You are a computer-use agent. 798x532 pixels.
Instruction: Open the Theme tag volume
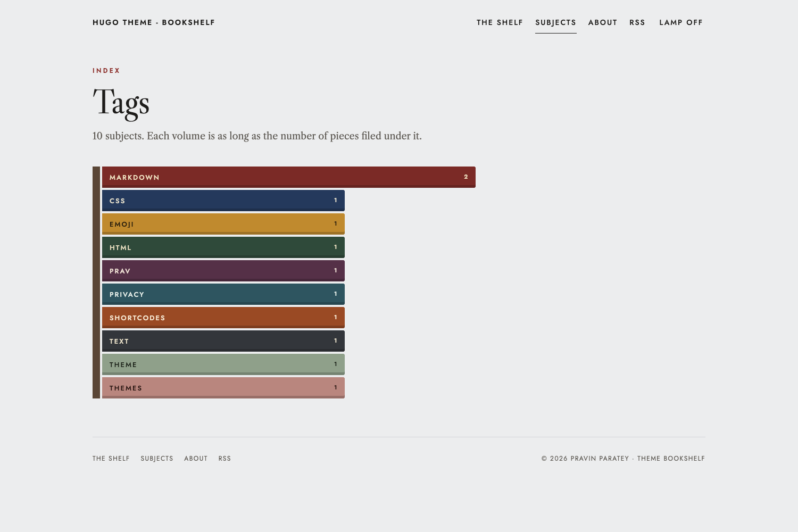[223, 364]
